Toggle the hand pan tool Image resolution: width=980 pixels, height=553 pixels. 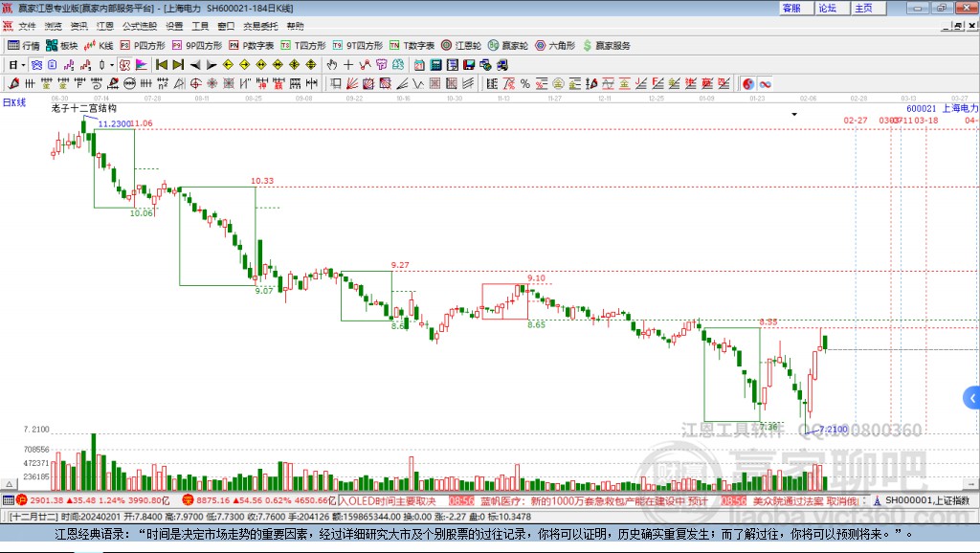click(x=334, y=64)
